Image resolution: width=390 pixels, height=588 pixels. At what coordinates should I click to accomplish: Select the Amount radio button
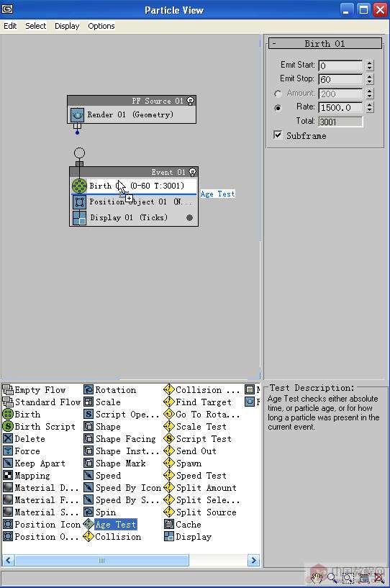coord(278,94)
